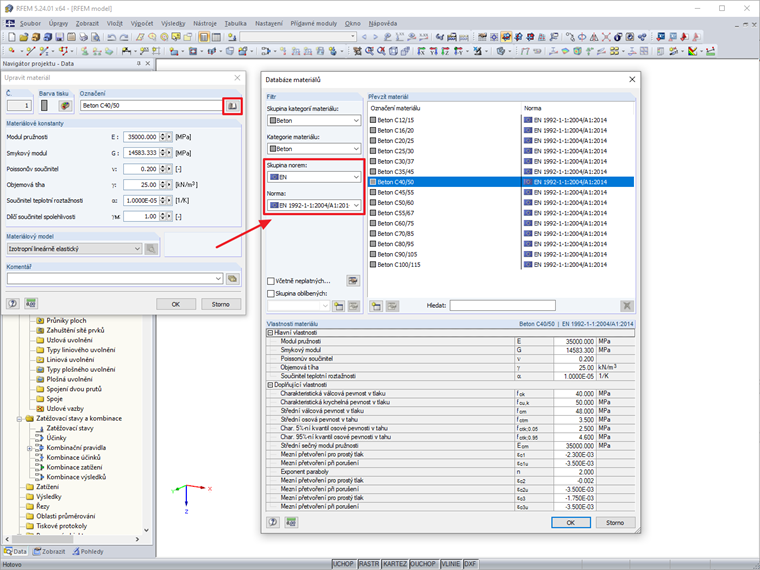The image size is (760, 570).
Task: Click the units icon in Upravit materiál dialog
Action: pyautogui.click(x=31, y=304)
